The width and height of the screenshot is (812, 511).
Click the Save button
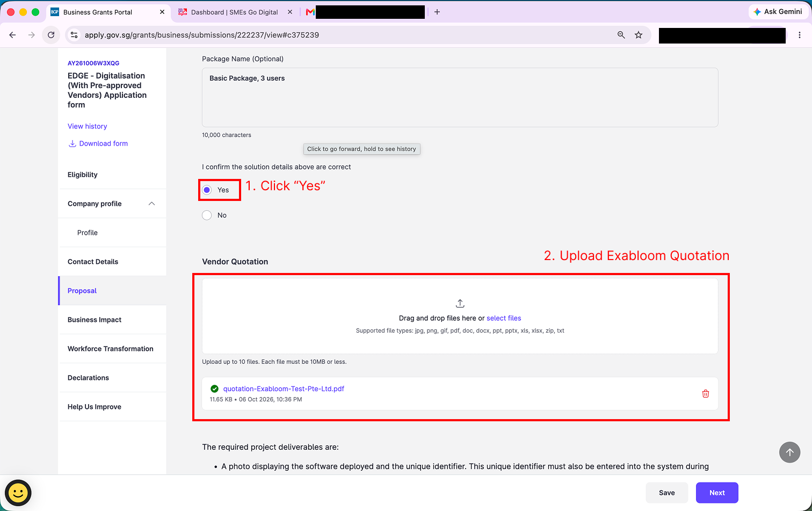pyautogui.click(x=667, y=493)
